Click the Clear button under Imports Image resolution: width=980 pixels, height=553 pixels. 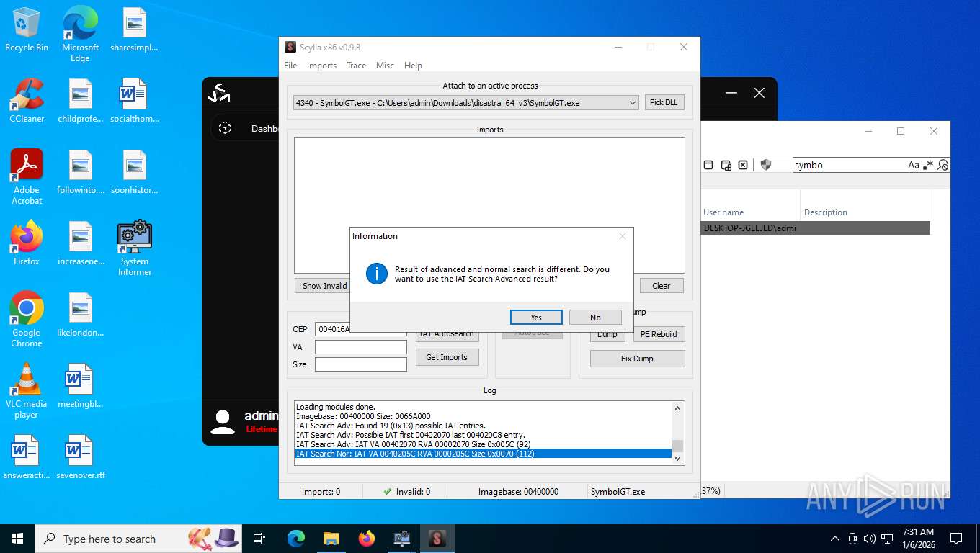(x=661, y=286)
